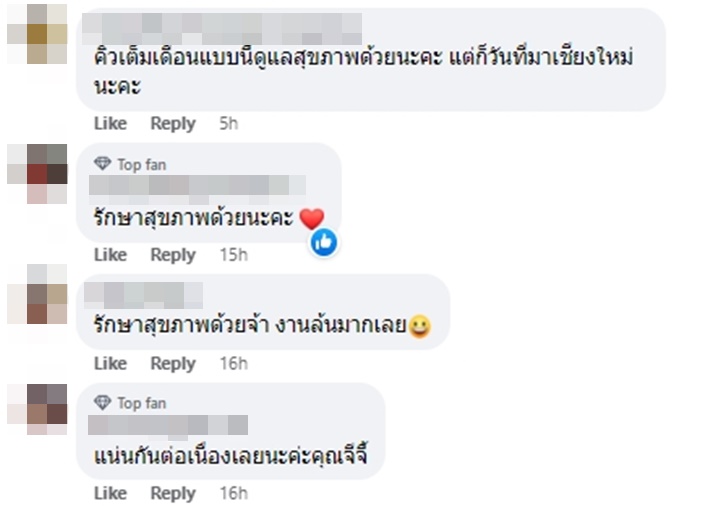Click the diamond Top fan badge on the 15h comment
Image resolution: width=728 pixels, height=511 pixels.
(x=102, y=164)
